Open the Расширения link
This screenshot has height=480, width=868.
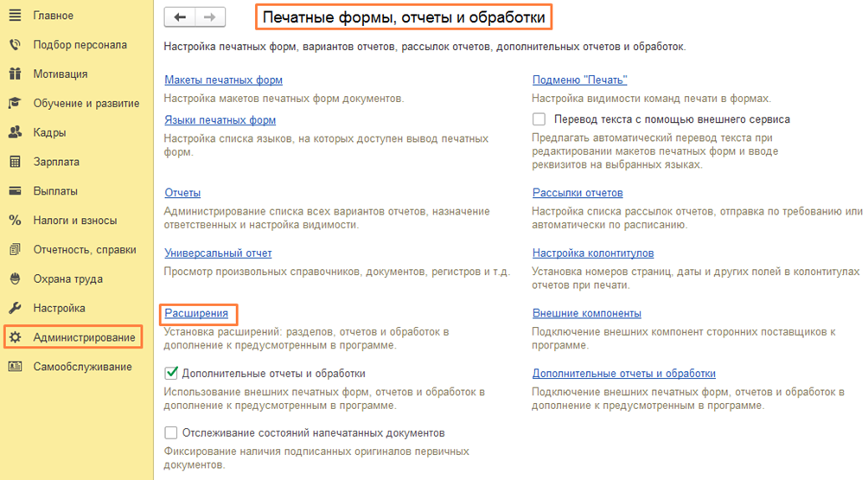[x=196, y=313]
